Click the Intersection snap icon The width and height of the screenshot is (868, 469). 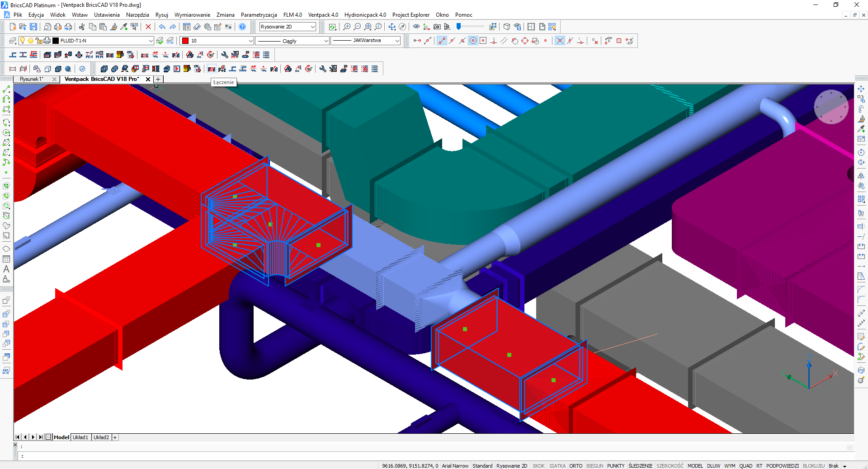560,41
